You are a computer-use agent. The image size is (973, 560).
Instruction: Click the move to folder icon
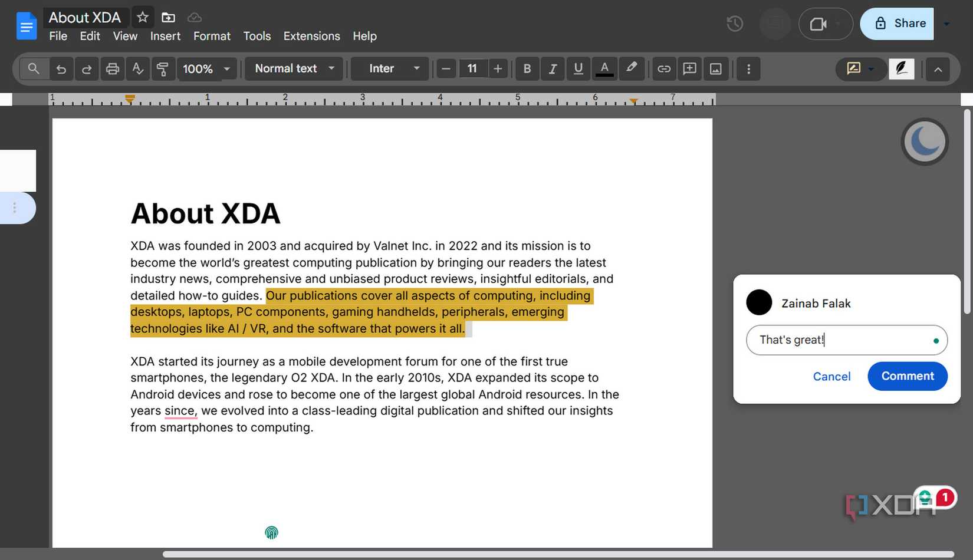tap(168, 18)
